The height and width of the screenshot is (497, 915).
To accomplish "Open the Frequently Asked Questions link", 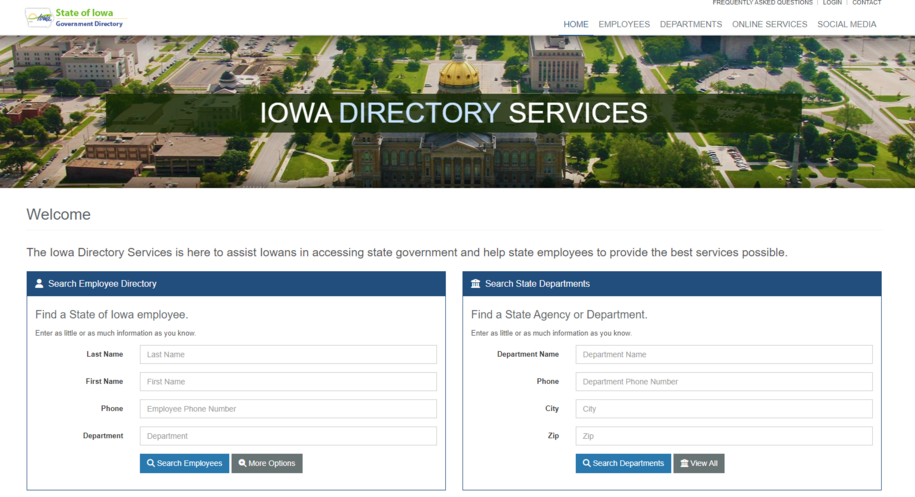I will tap(762, 3).
